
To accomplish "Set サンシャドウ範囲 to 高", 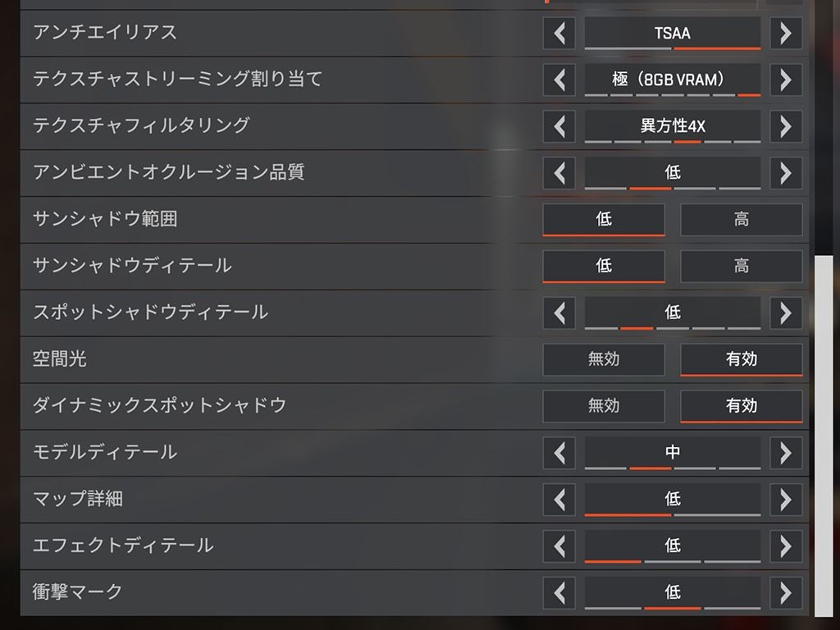I will 742,220.
